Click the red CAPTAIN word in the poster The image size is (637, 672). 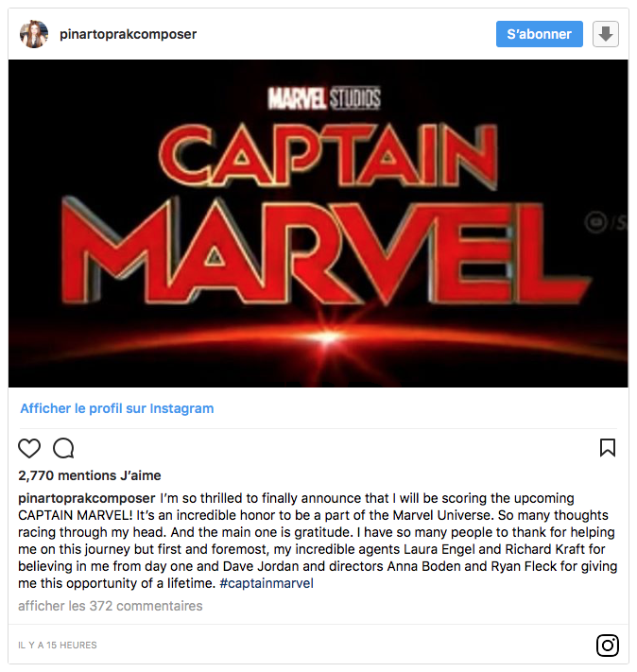coord(328,155)
